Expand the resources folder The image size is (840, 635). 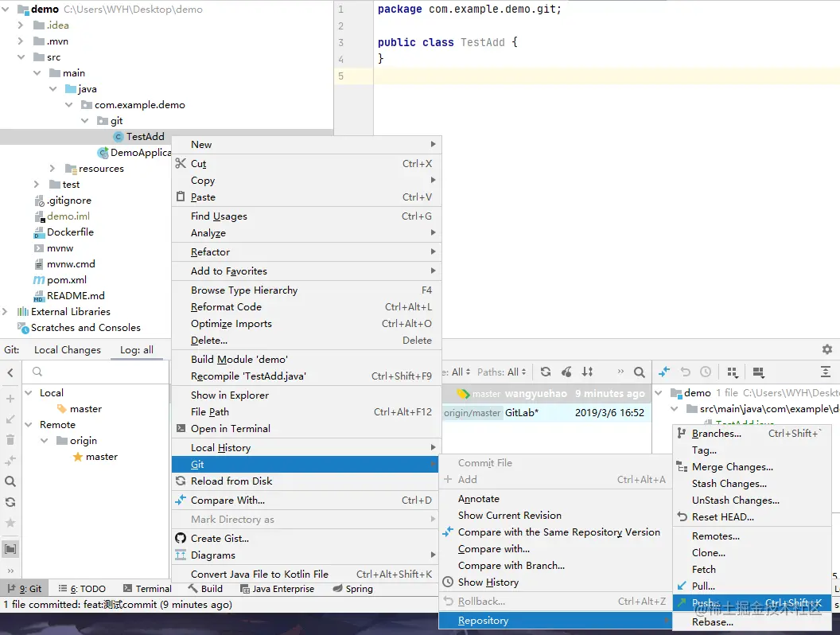coord(52,168)
